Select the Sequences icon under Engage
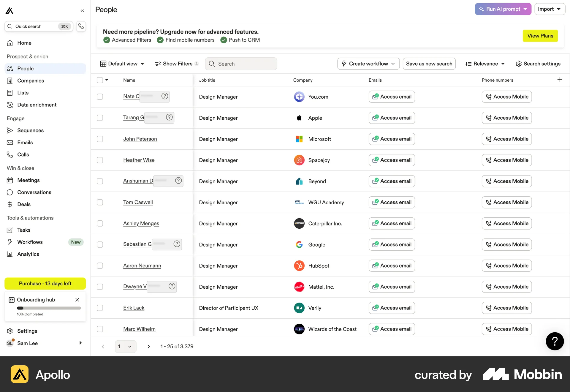This screenshot has width=570, height=392. coord(10,130)
